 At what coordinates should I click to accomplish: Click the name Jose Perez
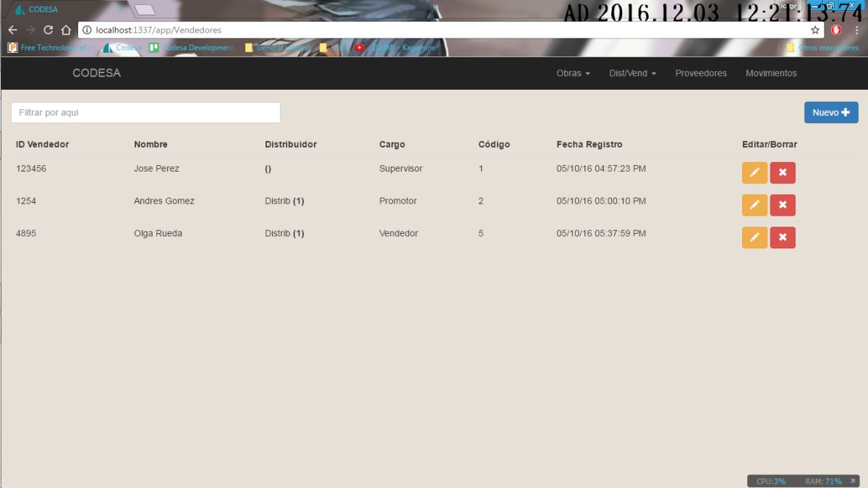coord(156,168)
